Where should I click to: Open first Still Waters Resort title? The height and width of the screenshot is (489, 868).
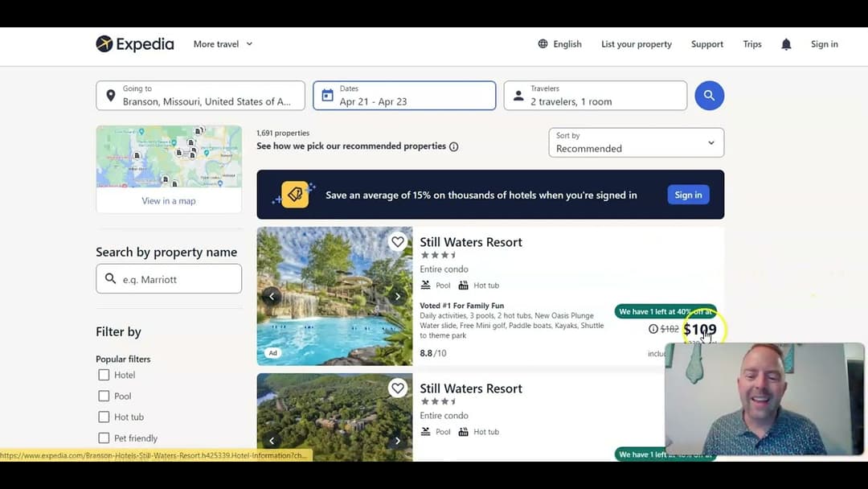(470, 242)
